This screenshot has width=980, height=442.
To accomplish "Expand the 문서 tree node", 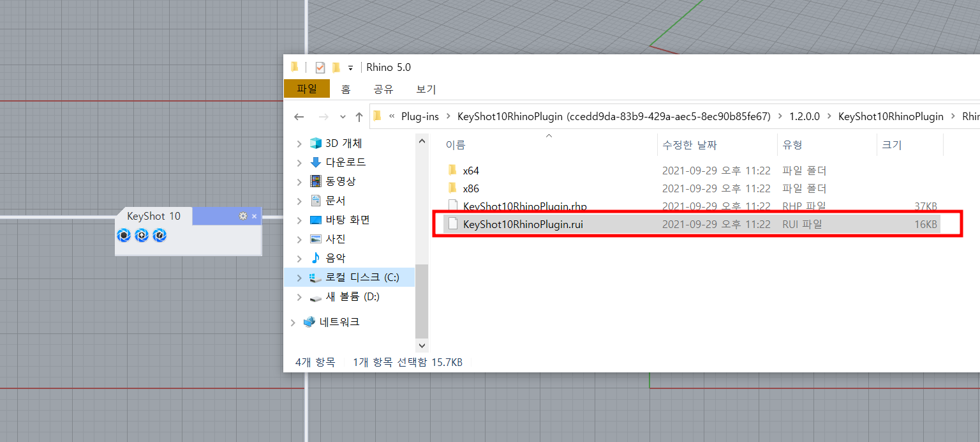I will [299, 201].
